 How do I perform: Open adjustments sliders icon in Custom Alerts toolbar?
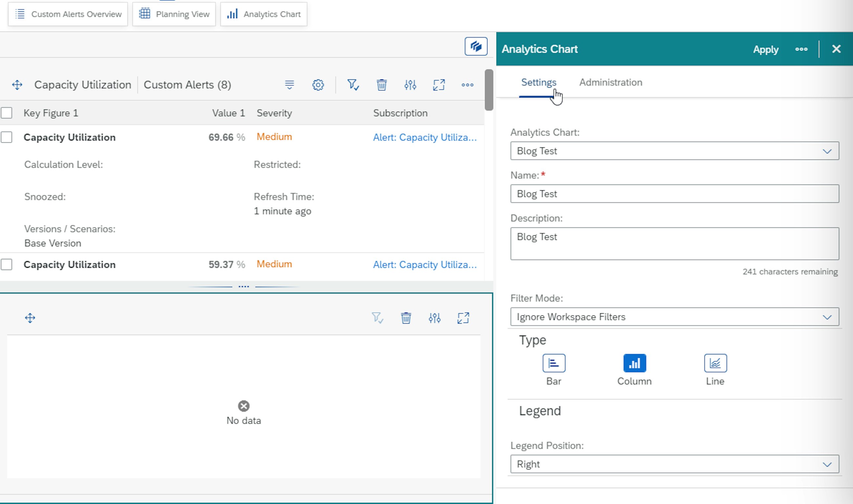click(x=410, y=85)
